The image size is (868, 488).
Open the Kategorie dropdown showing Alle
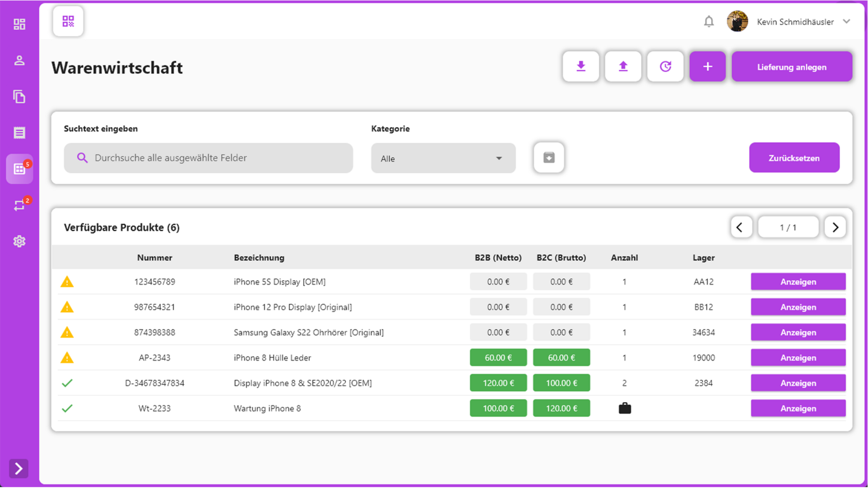click(443, 158)
